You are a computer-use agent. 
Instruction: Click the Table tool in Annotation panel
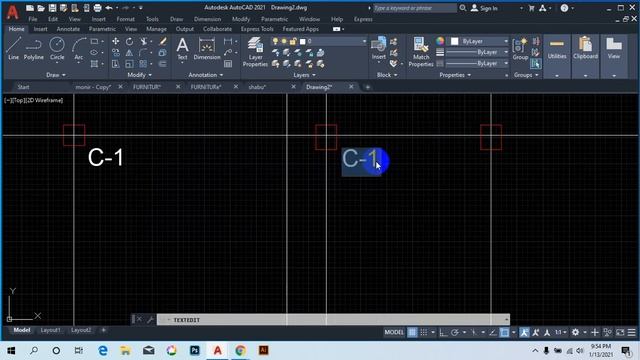pyautogui.click(x=228, y=64)
